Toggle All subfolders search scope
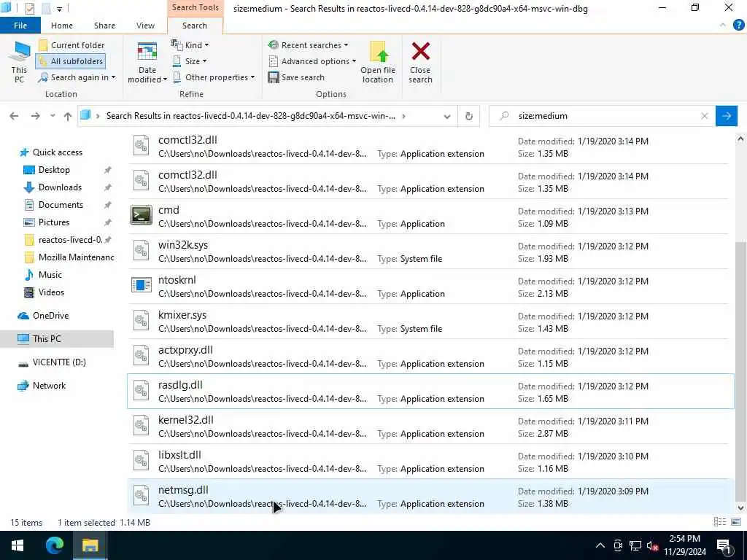This screenshot has width=747, height=560. [71, 61]
